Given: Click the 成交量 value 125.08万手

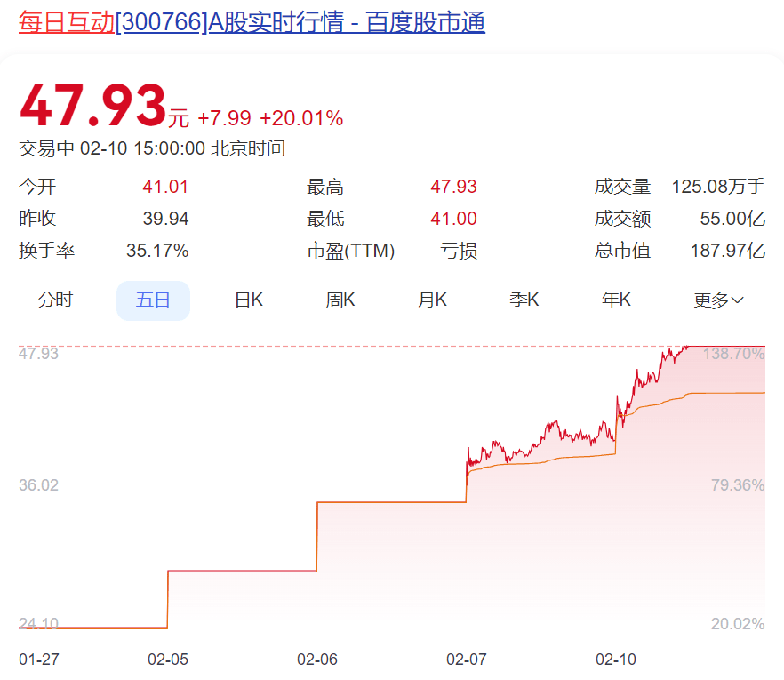Looking at the screenshot, I should [x=718, y=187].
